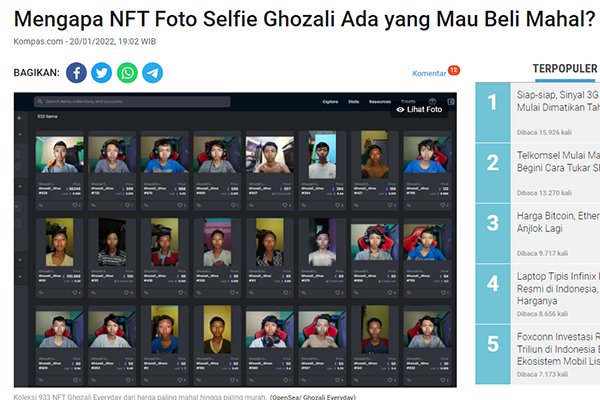Share article via Facebook icon

tap(77, 73)
